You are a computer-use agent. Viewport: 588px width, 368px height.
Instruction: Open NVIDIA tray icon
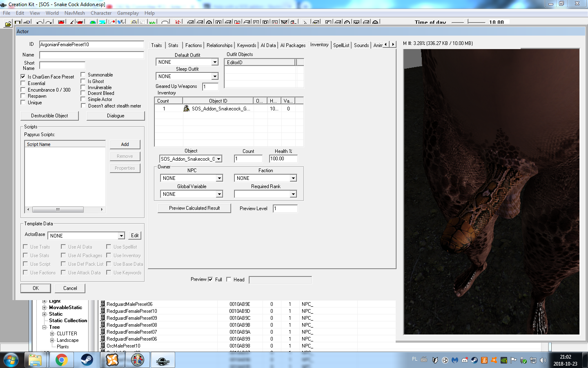pyautogui.click(x=504, y=360)
